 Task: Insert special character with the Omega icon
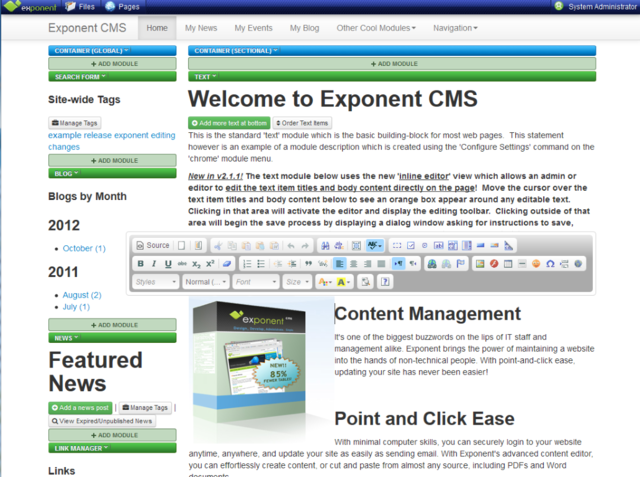pyautogui.click(x=550, y=264)
